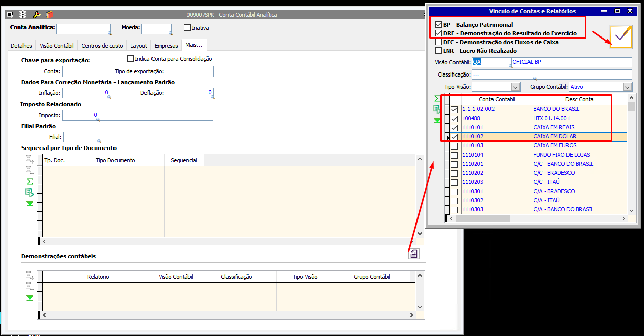Screen dimensions: 644x336
Task: Uncheck BP - Balanço Patrimonial
Action: (x=439, y=24)
